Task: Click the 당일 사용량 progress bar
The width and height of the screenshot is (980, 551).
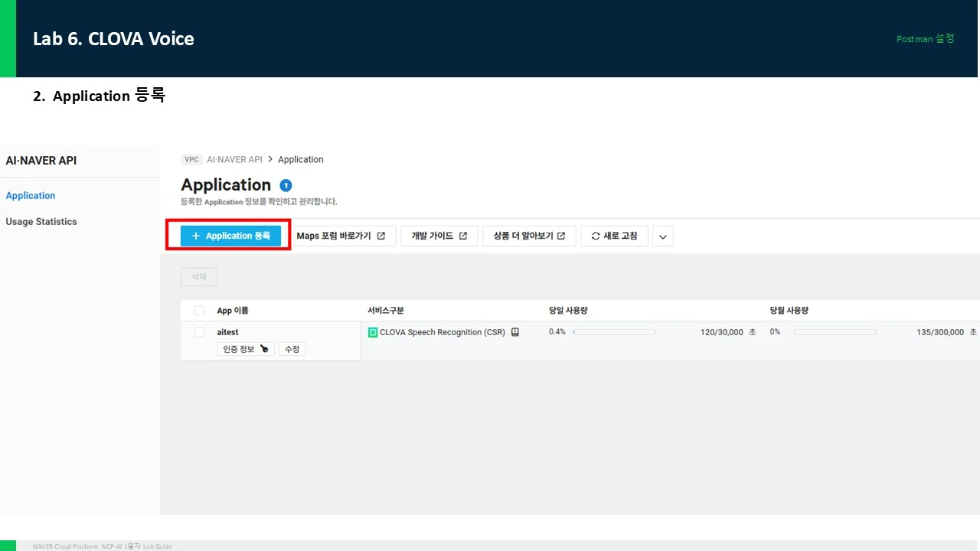Action: tap(614, 332)
